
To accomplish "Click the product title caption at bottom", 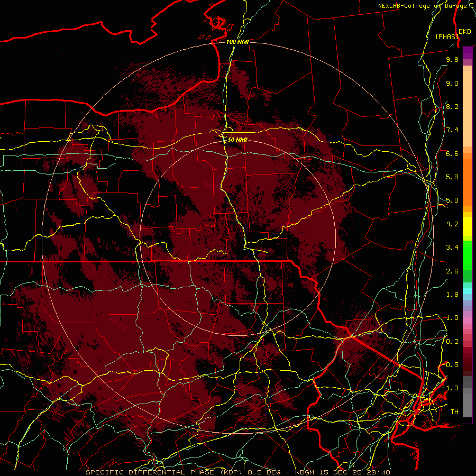I will pyautogui.click(x=237, y=472).
